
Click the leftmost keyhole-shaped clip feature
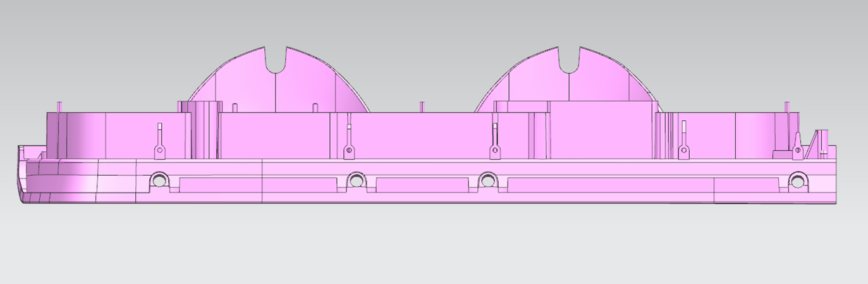[x=159, y=150]
